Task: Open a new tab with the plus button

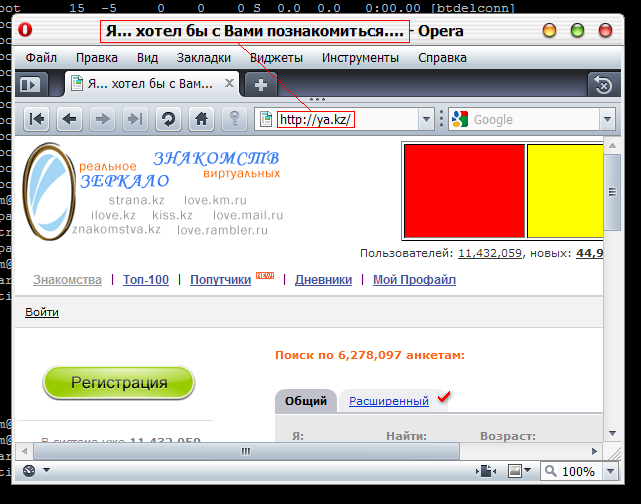Action: [260, 85]
